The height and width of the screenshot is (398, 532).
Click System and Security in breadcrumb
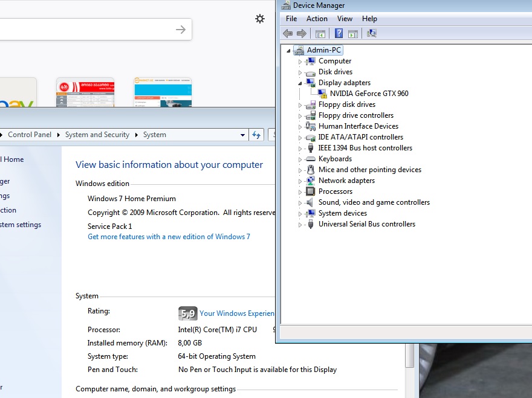pos(97,135)
